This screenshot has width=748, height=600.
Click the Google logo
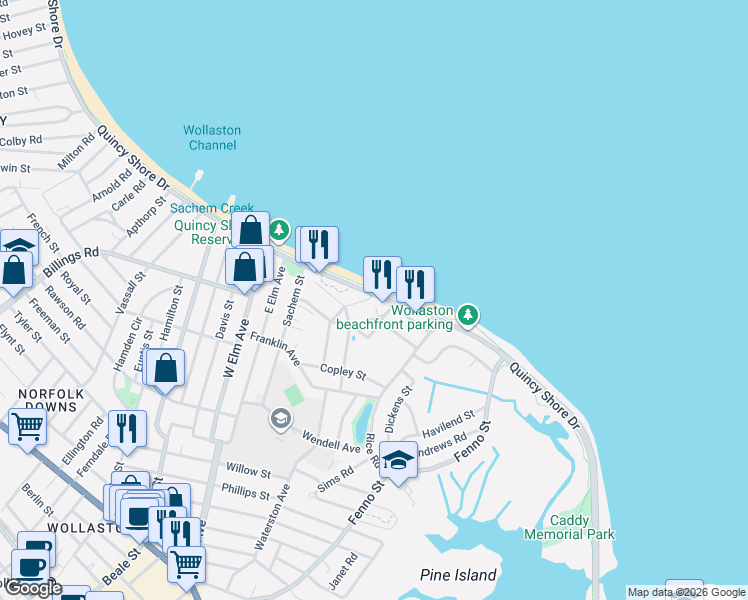32,588
